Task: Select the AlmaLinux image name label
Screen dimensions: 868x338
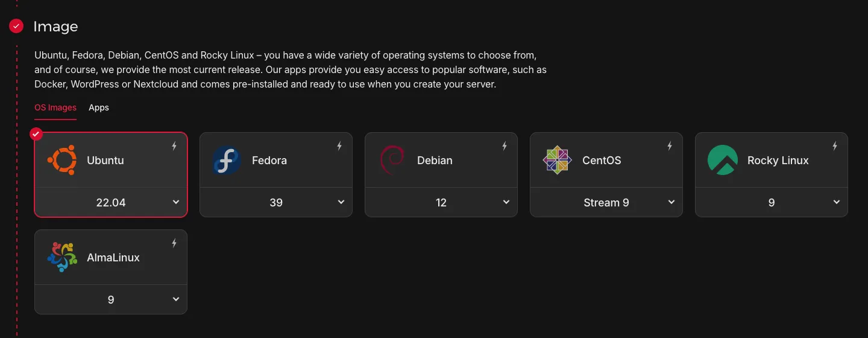Action: (113, 257)
